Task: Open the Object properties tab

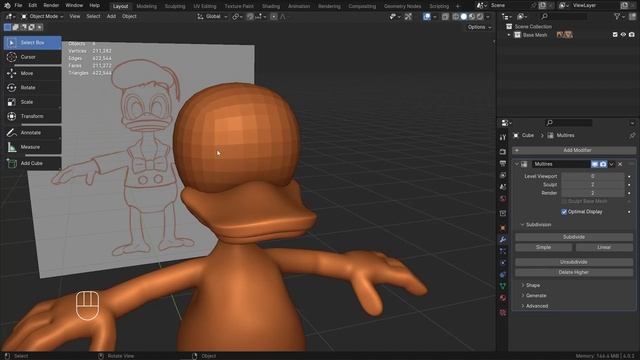Action: point(503,227)
